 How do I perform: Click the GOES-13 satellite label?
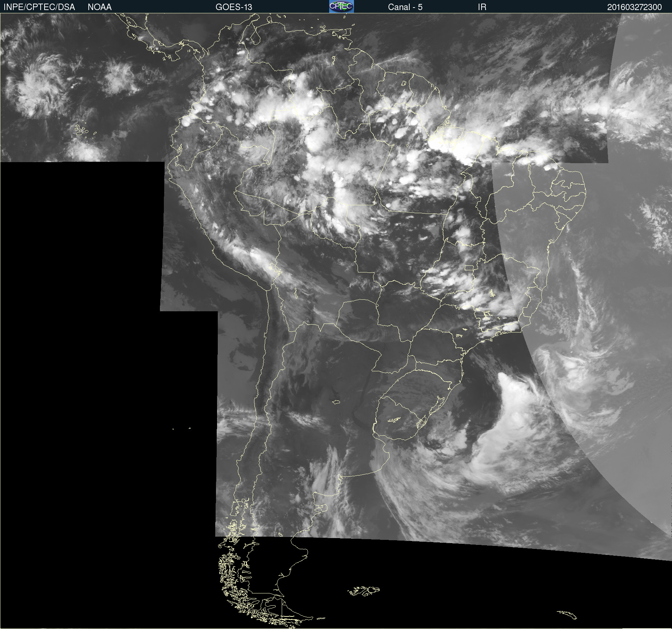coord(234,7)
